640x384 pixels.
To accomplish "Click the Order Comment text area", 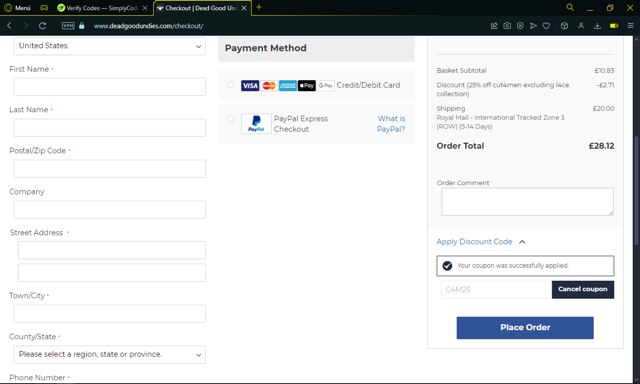I will coord(527,202).
